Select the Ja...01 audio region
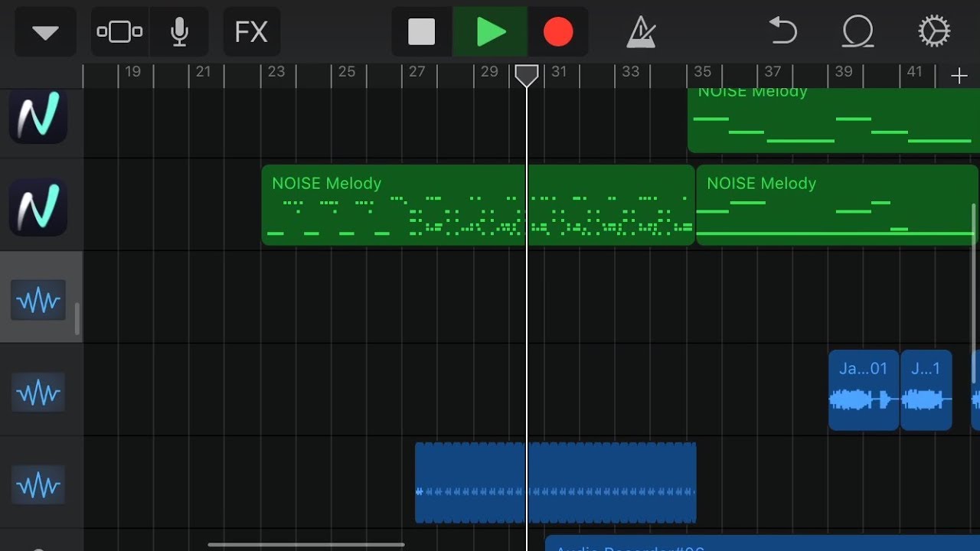 [x=864, y=390]
